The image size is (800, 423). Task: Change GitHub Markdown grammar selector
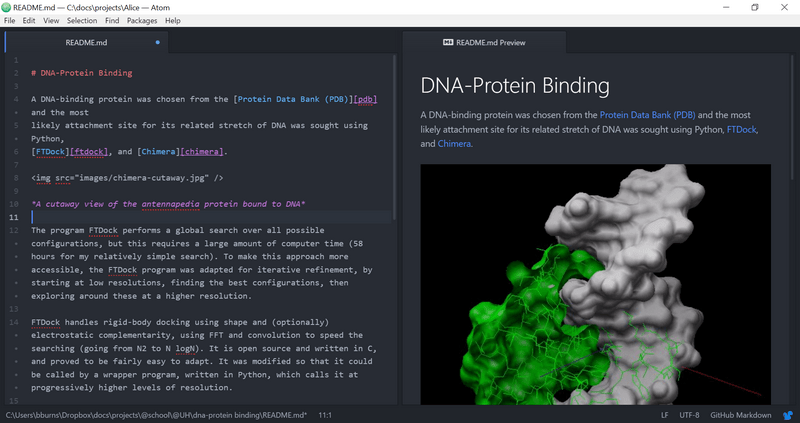[x=741, y=415]
